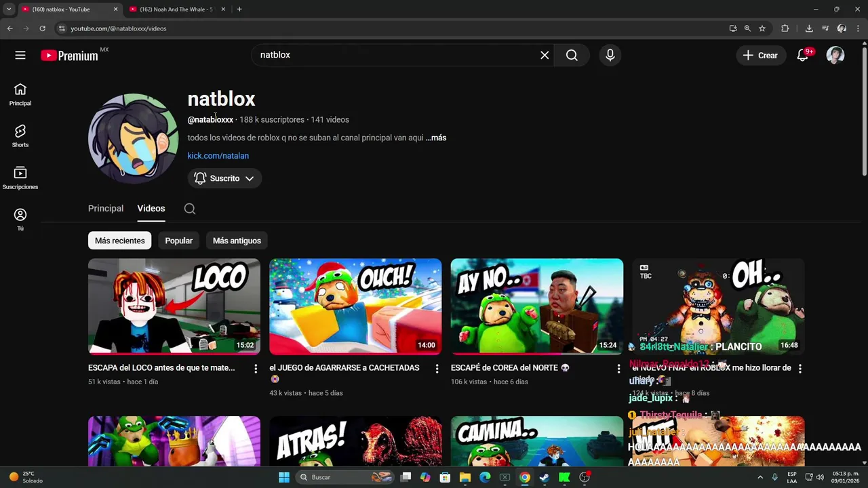Image resolution: width=868 pixels, height=488 pixels.
Task: Select the Popular filter chip
Action: point(179,241)
